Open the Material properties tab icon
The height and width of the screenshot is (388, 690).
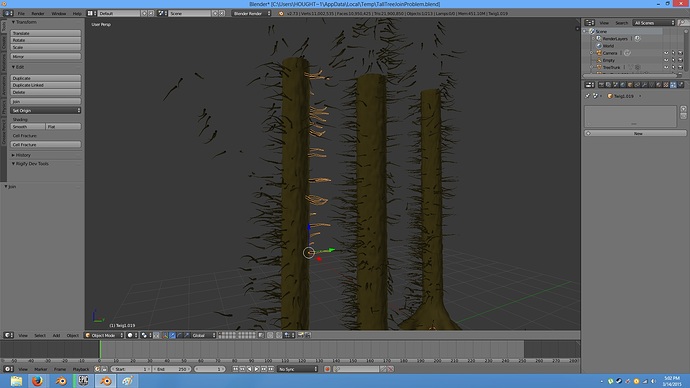point(659,84)
